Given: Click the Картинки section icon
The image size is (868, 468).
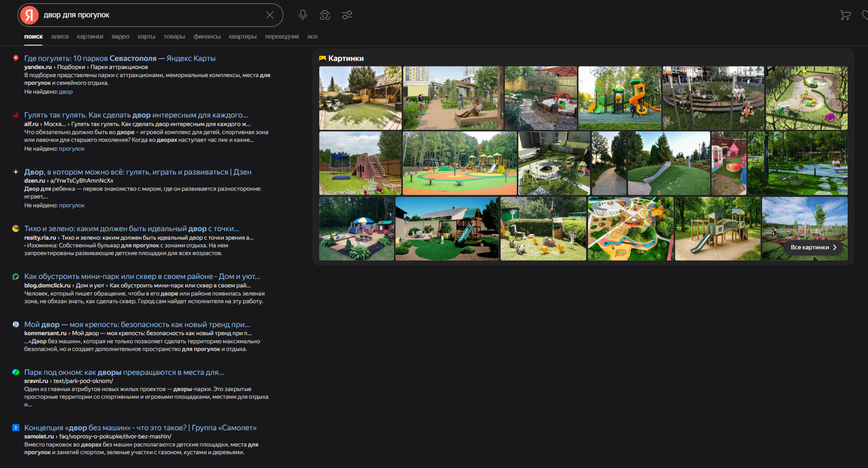Looking at the screenshot, I should [322, 59].
